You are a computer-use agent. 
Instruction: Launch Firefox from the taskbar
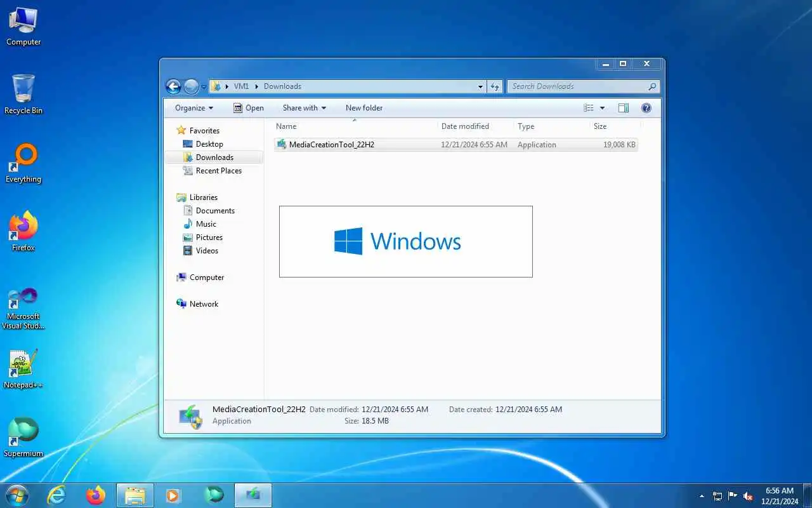96,495
